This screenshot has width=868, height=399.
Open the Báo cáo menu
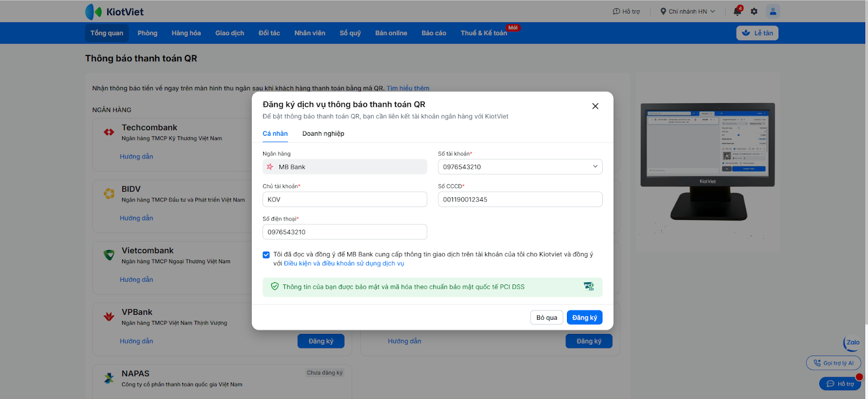(x=434, y=33)
